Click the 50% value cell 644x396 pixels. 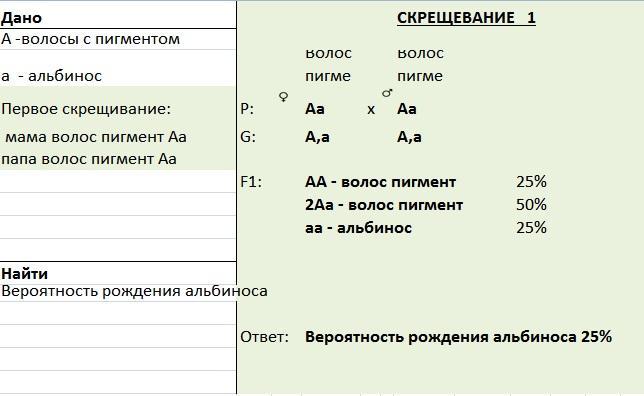531,205
